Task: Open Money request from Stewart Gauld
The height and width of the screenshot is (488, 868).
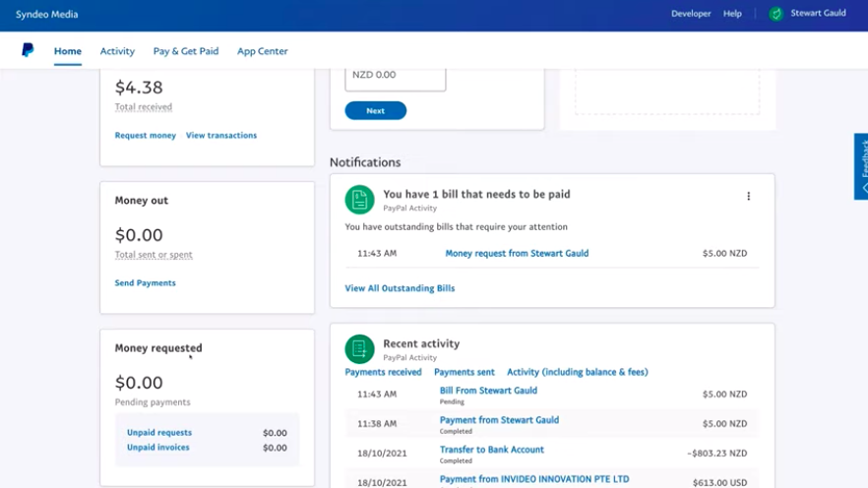Action: coord(517,254)
